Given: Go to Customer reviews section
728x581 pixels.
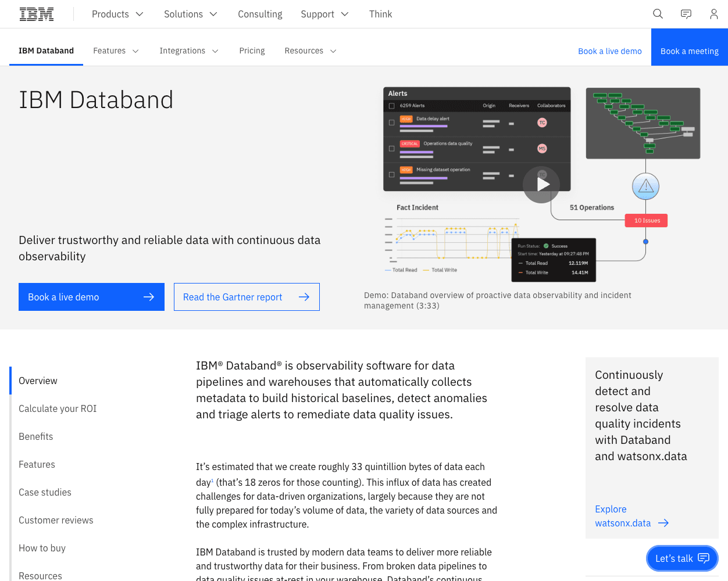Looking at the screenshot, I should coord(56,520).
